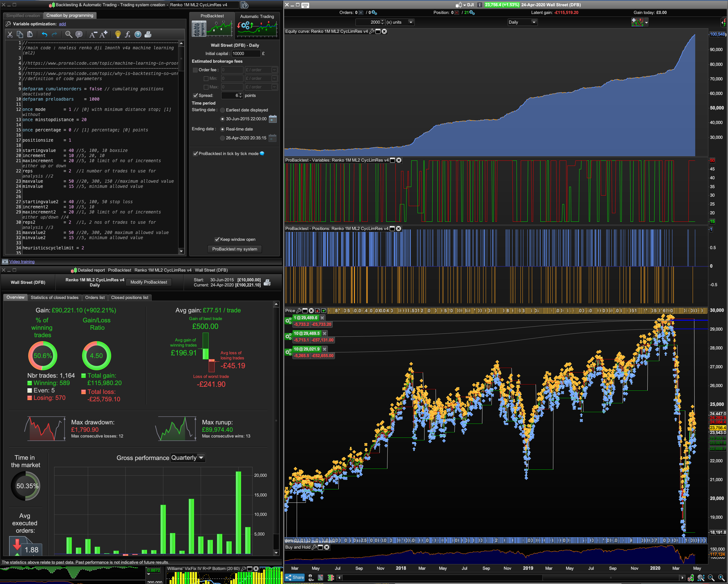Uncheck ProBacktest in tick by tick mode
Viewport: 728px width, 584px height.
(195, 154)
